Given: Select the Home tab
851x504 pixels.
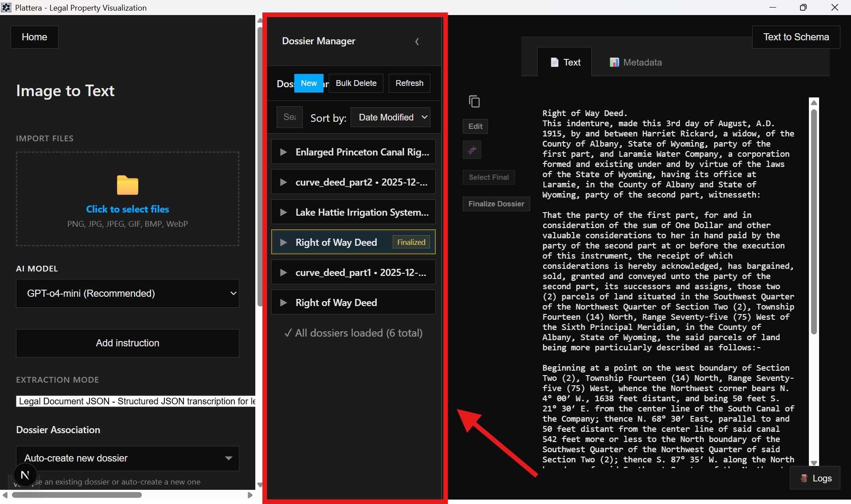Looking at the screenshot, I should (34, 37).
